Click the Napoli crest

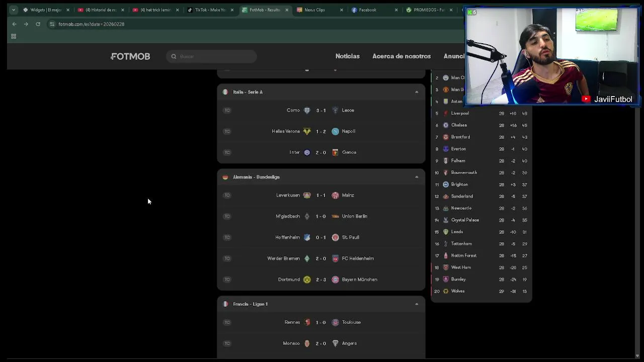point(335,131)
